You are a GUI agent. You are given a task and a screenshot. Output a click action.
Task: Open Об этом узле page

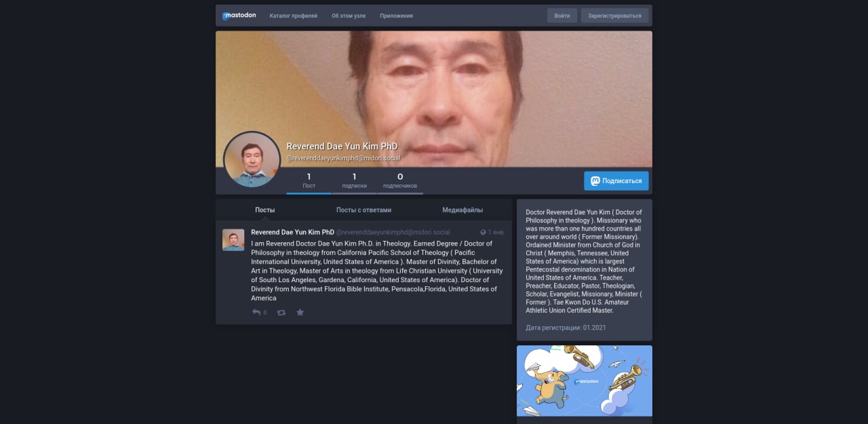349,16
